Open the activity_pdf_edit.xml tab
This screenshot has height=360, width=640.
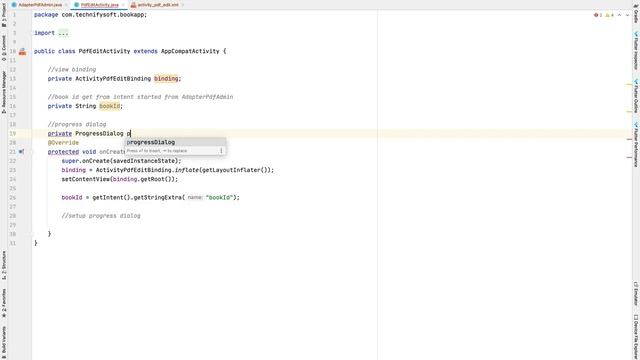click(x=158, y=5)
